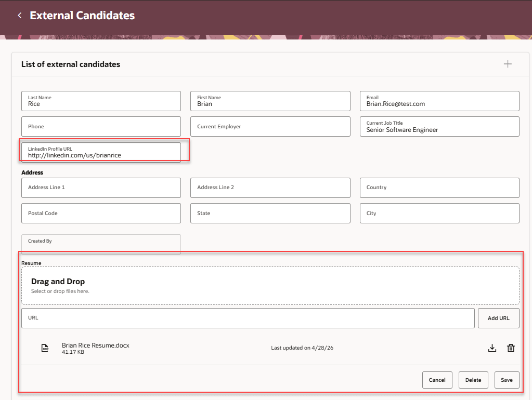Cancel editing the candidate
532x400 pixels.
[x=437, y=380]
